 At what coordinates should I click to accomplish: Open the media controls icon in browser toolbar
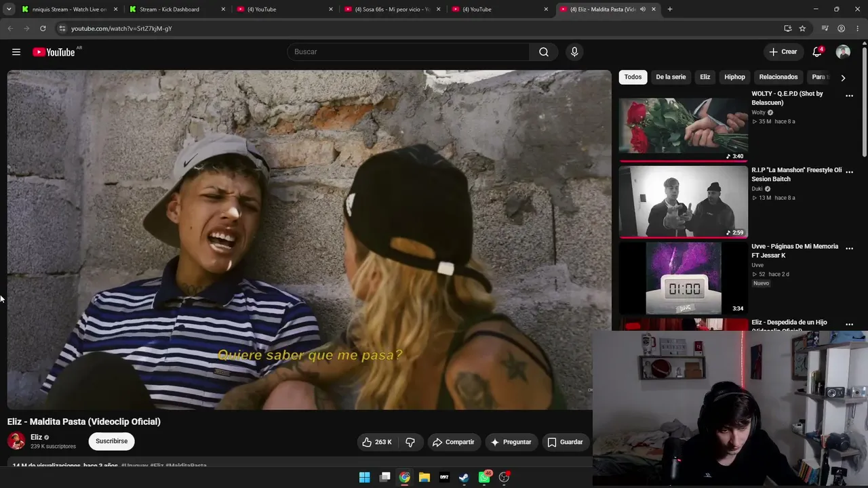point(825,28)
